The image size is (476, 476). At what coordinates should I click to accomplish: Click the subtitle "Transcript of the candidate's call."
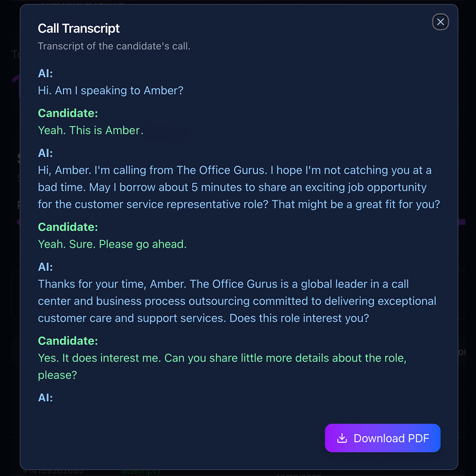(114, 46)
